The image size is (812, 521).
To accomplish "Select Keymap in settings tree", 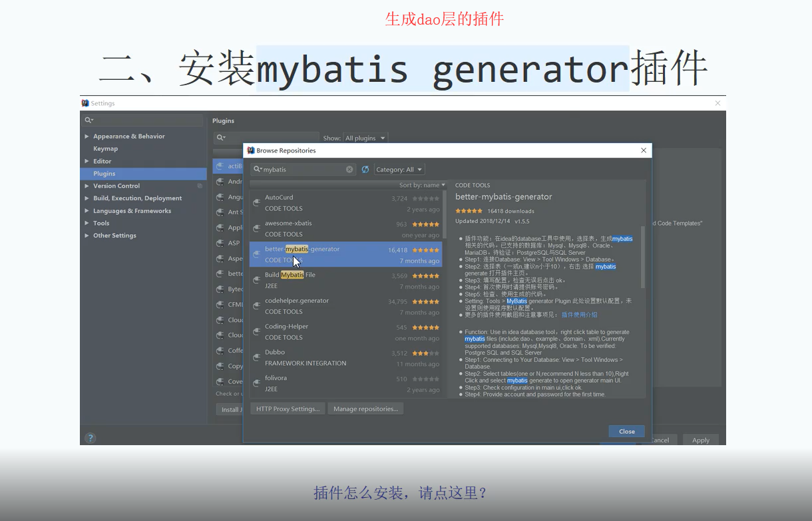I will (106, 149).
